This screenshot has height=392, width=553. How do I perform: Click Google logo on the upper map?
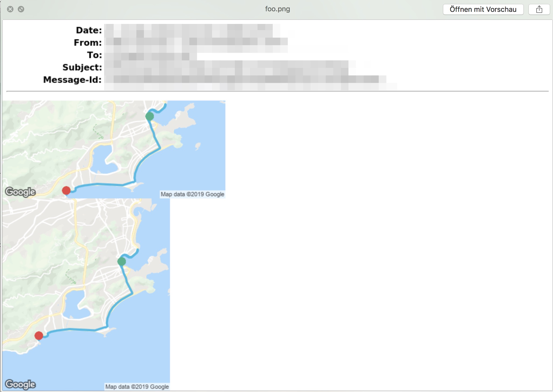[20, 192]
